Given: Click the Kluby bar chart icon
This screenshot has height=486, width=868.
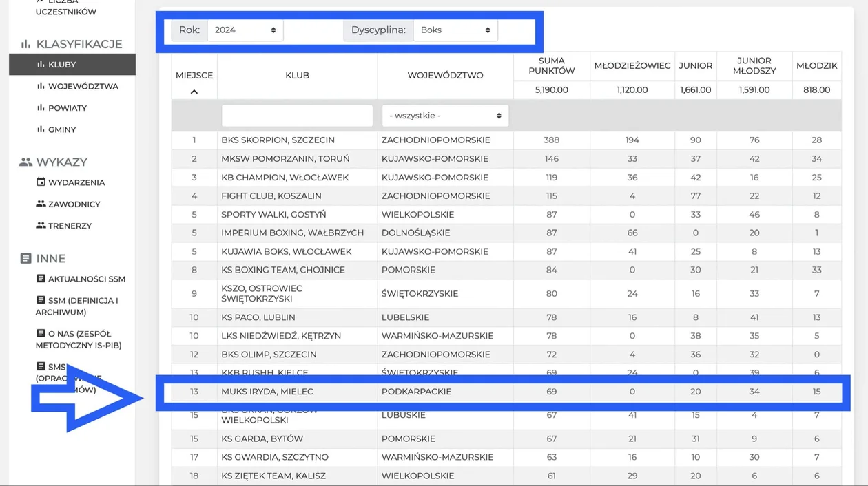Looking at the screenshot, I should [x=41, y=64].
